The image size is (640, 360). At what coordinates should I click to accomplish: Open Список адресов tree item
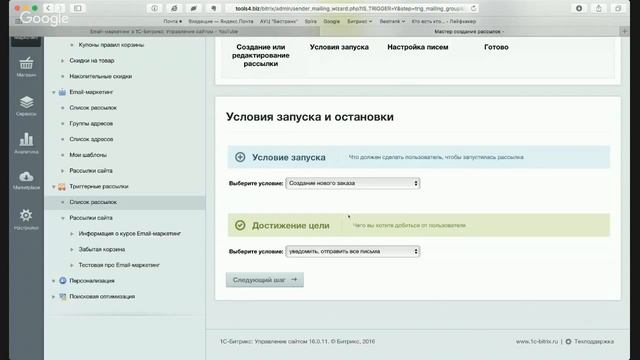[x=91, y=140]
